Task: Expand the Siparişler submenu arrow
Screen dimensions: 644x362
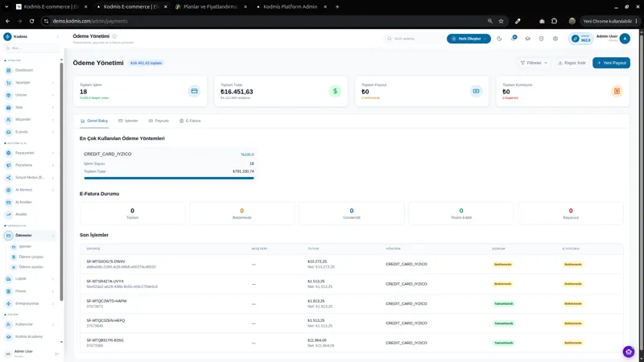Action: (x=53, y=83)
